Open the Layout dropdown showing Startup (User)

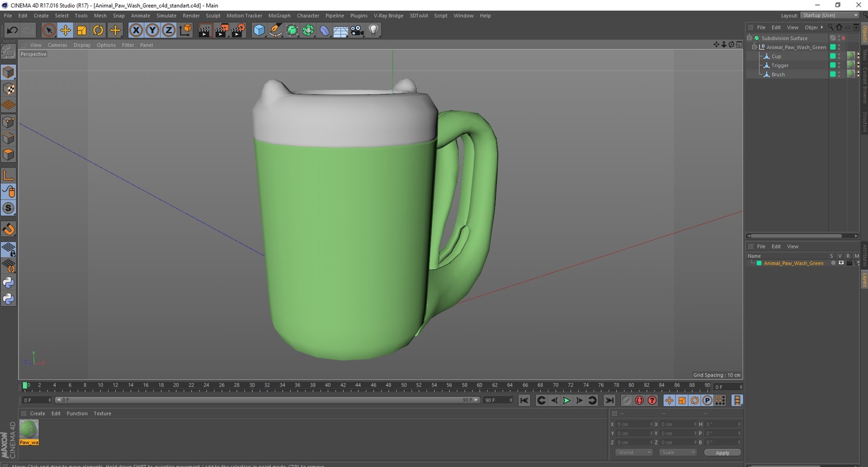click(830, 15)
